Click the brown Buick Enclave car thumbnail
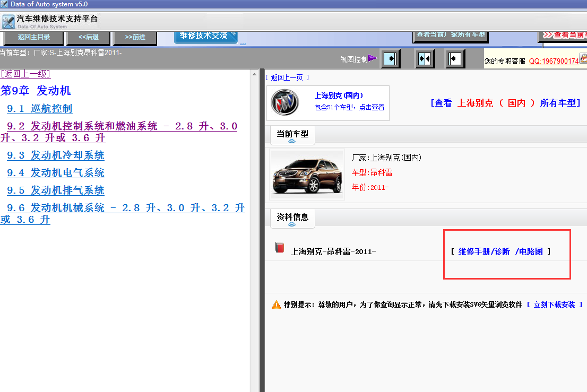 click(x=307, y=175)
